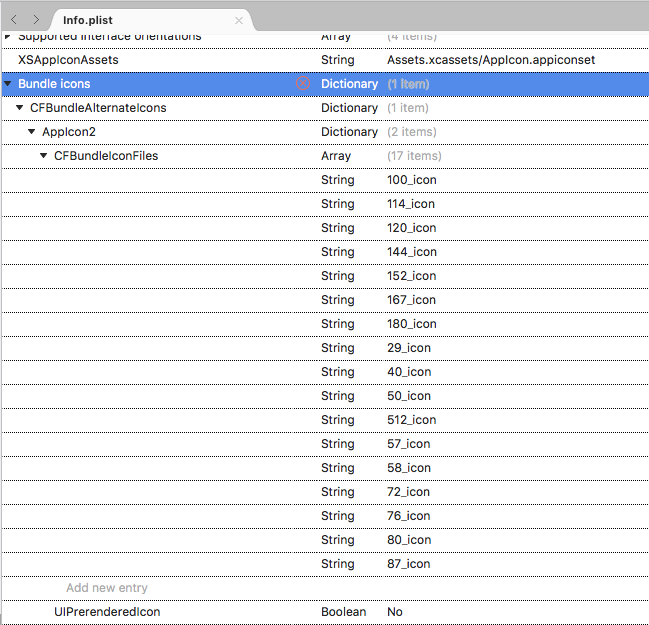Click the 57_icon value
649x625 pixels.
[x=409, y=444]
